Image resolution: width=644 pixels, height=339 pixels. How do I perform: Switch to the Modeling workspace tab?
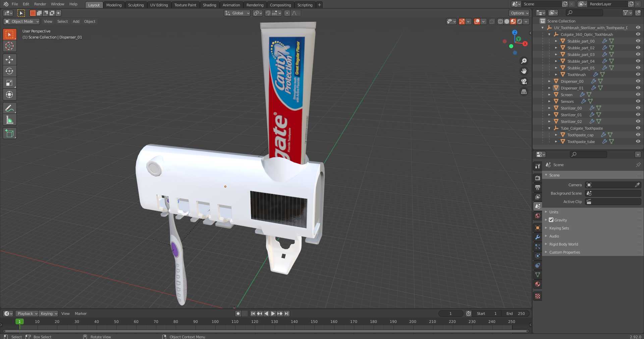click(x=114, y=5)
